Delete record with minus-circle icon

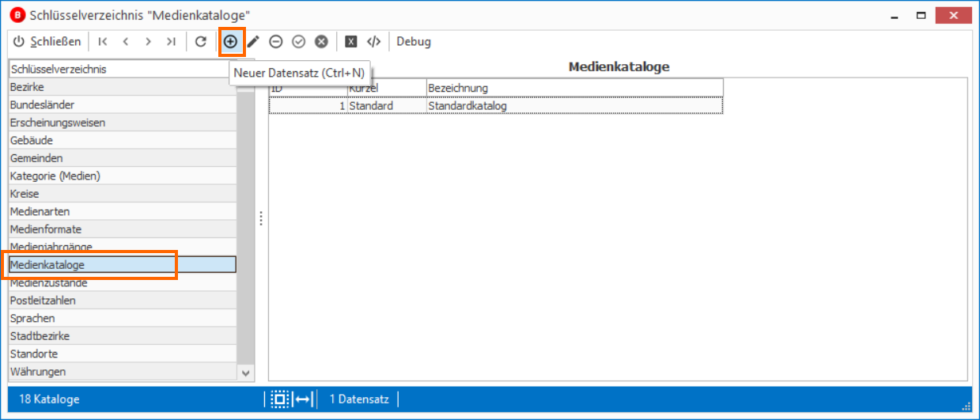tap(276, 41)
